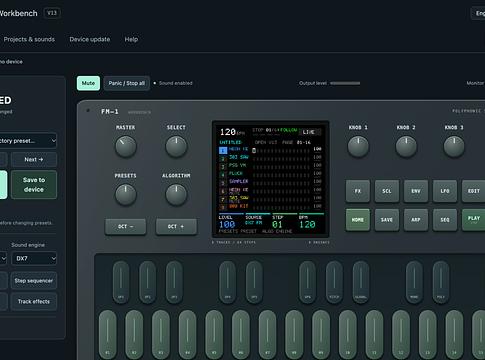Tap the OP5 key
This screenshot has height=360, width=485.
click(254, 282)
